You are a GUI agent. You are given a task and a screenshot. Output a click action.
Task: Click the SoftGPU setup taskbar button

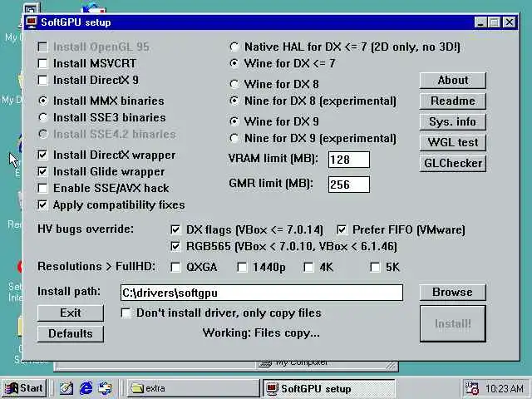329,388
